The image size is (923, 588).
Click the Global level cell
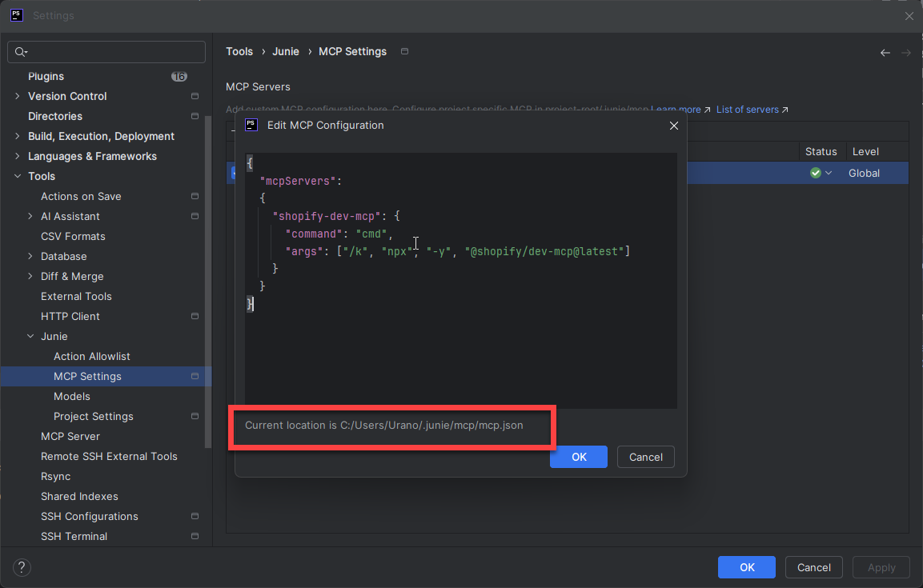(864, 174)
